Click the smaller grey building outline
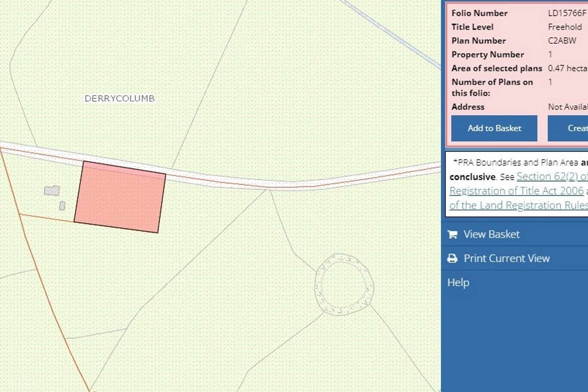Image resolution: width=588 pixels, height=392 pixels. point(62,206)
